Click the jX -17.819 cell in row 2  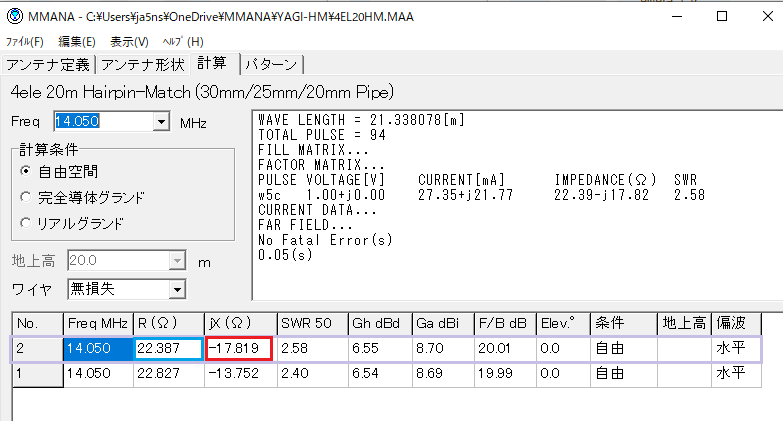point(239,348)
